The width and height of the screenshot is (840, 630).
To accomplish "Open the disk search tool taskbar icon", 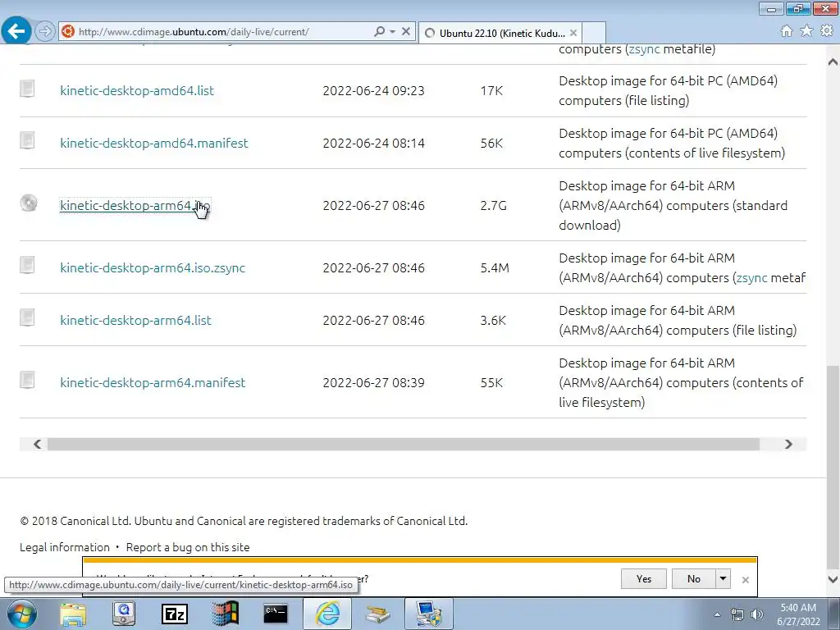I will coord(124,614).
